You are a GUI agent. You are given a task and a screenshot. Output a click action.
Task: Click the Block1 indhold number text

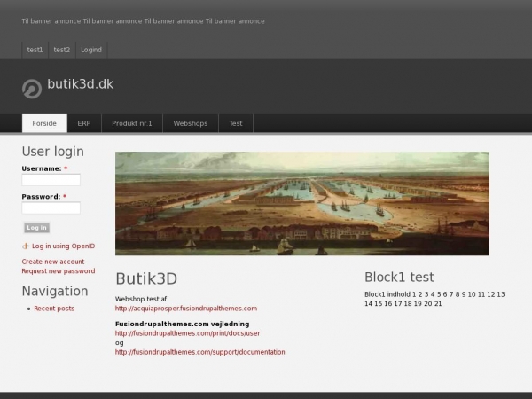(x=434, y=299)
